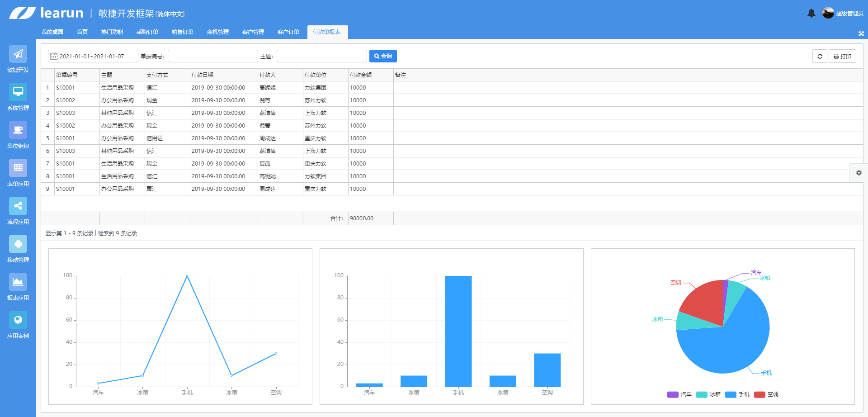Screen dimensions: 868x417
Task: Toggle fullscreen with the expand icon
Action: (861, 34)
